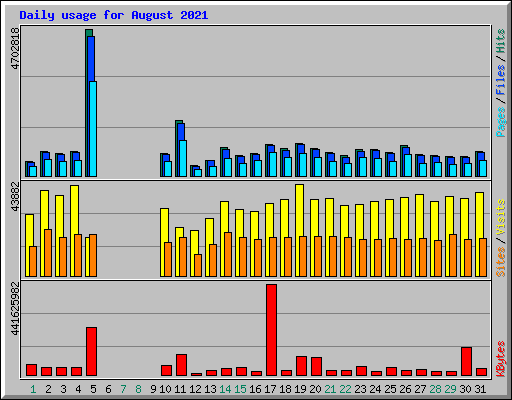The height and width of the screenshot is (400, 512).
Task: Click the blue 'Files' legend label
Action: tap(501, 79)
